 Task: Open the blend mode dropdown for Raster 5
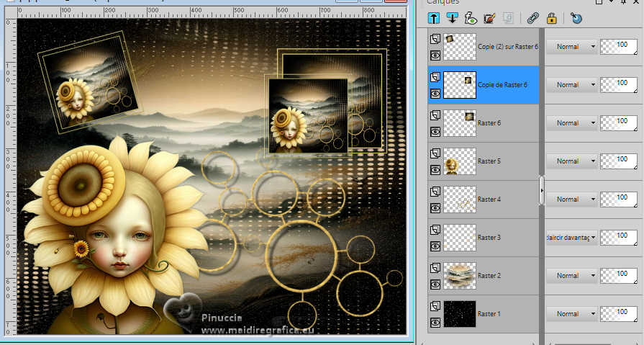572,161
